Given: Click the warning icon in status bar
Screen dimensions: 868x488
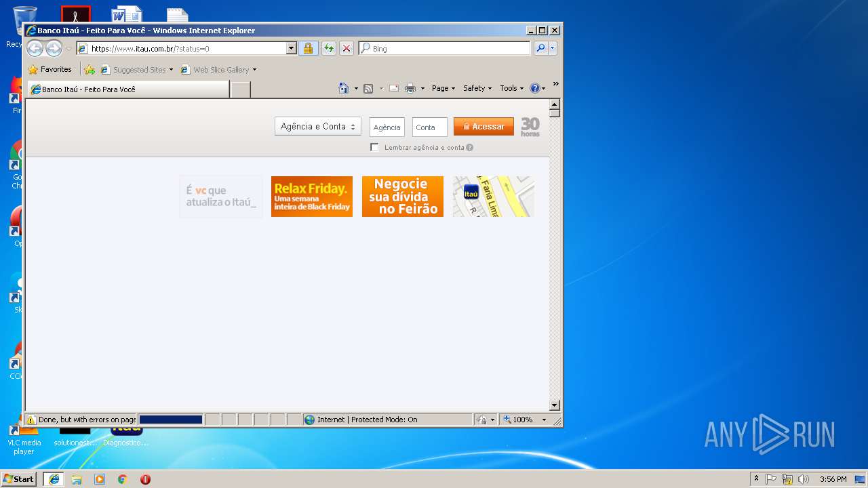Looking at the screenshot, I should click(31, 420).
